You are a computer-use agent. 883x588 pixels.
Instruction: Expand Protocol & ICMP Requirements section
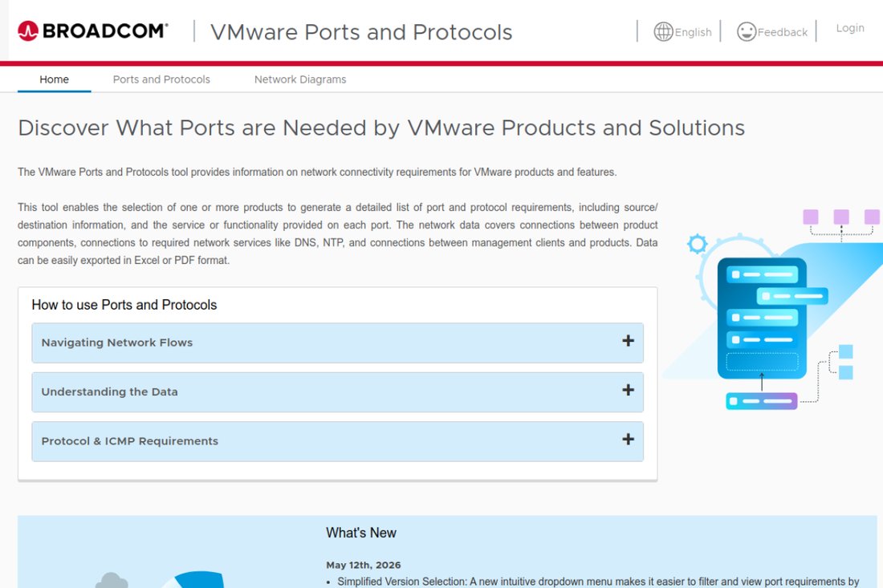point(337,441)
